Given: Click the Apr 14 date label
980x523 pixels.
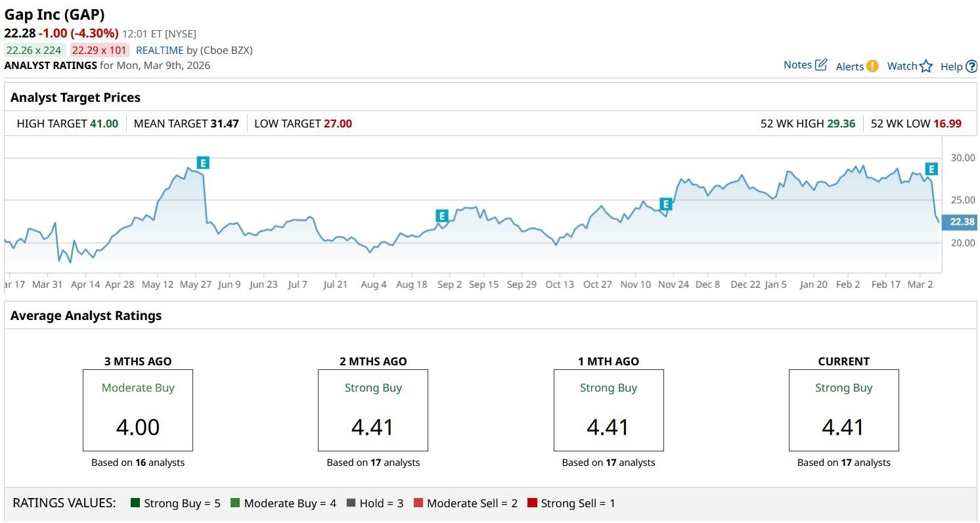Looking at the screenshot, I should (84, 284).
